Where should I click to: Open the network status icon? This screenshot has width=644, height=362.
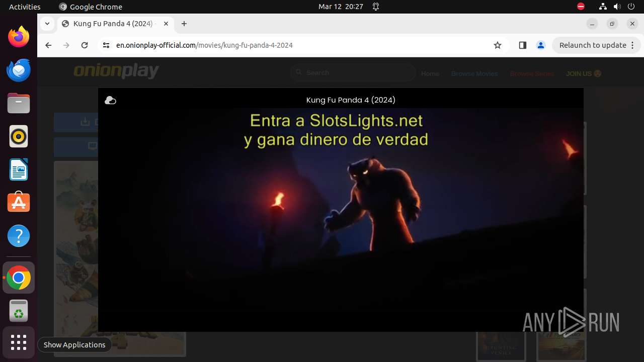coord(603,7)
